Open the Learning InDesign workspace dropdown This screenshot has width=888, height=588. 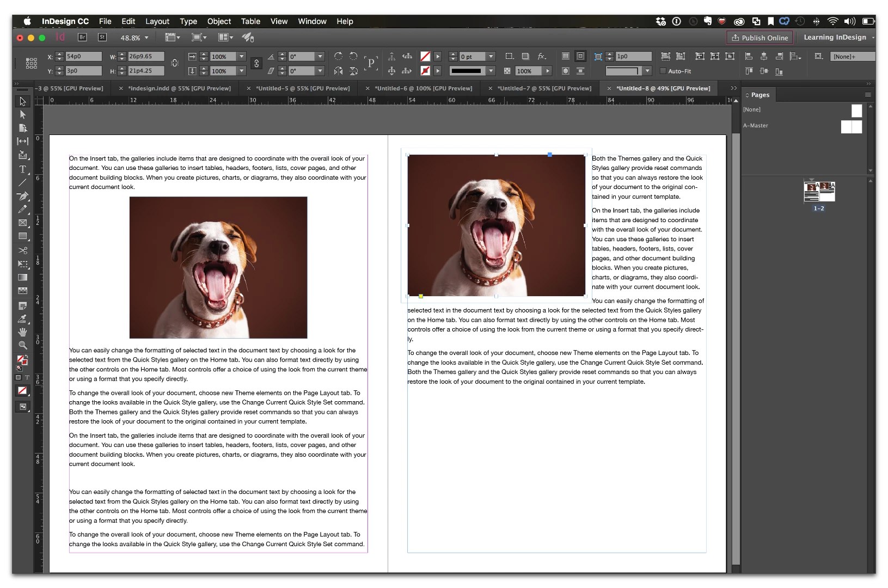point(838,38)
